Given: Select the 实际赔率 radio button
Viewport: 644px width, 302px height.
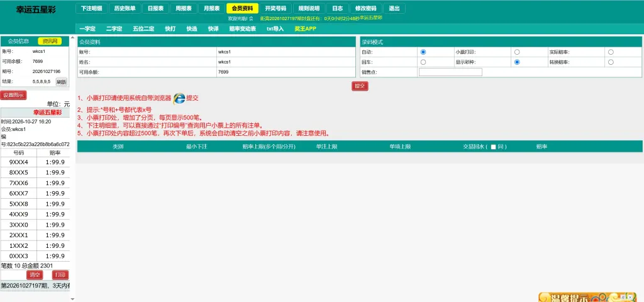Looking at the screenshot, I should 611,52.
